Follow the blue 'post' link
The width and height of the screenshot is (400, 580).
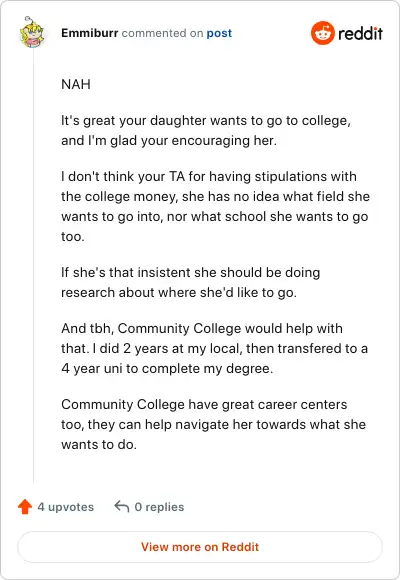pos(219,33)
